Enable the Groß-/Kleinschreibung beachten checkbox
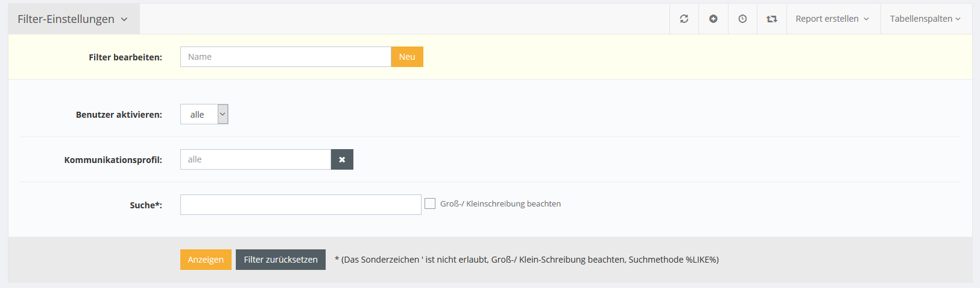 430,204
